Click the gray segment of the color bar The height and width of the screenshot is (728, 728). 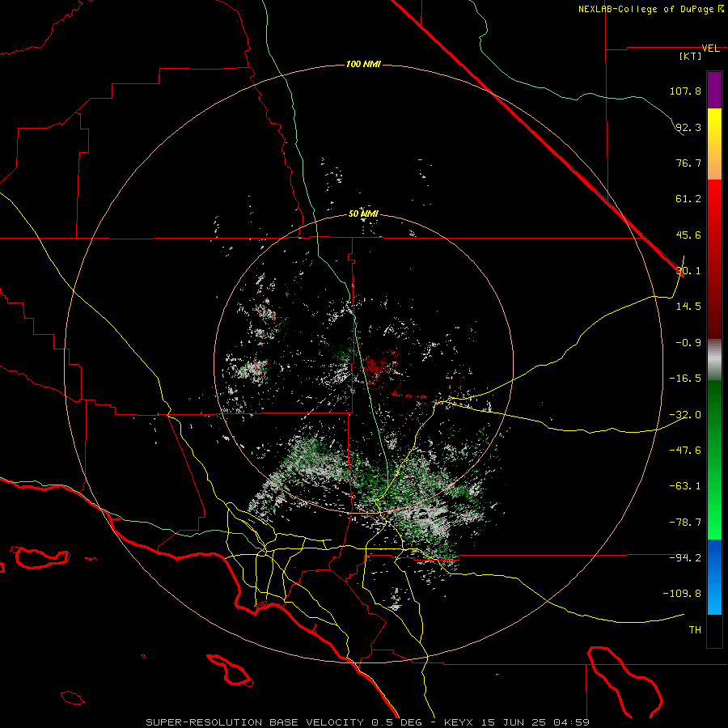714,360
